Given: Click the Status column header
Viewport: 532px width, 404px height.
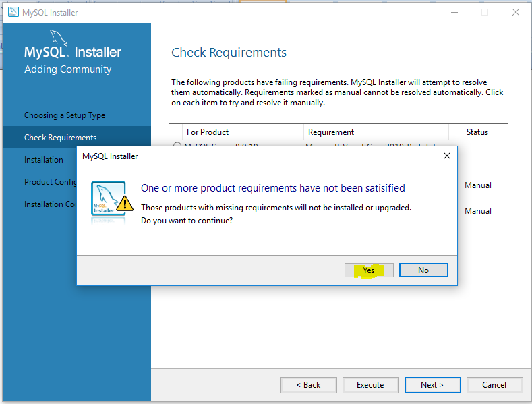Looking at the screenshot, I should (477, 132).
